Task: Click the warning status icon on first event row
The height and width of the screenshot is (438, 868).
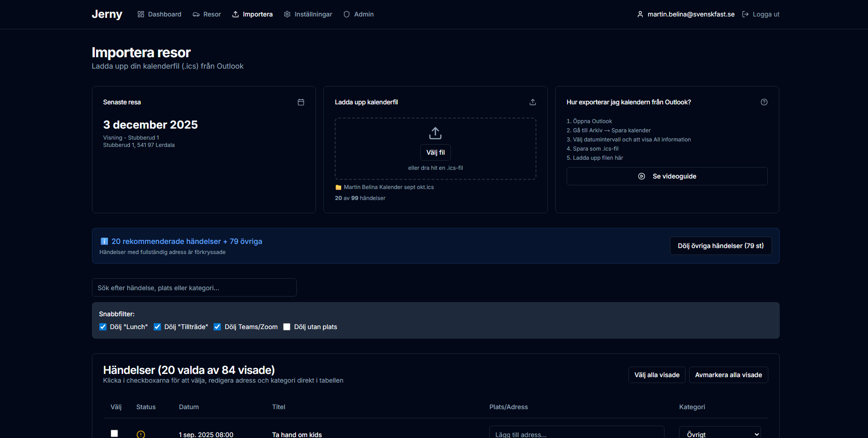Action: (x=141, y=434)
